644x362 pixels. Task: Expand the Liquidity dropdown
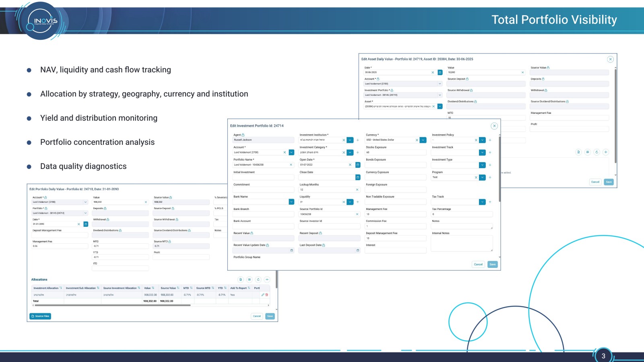(350, 202)
